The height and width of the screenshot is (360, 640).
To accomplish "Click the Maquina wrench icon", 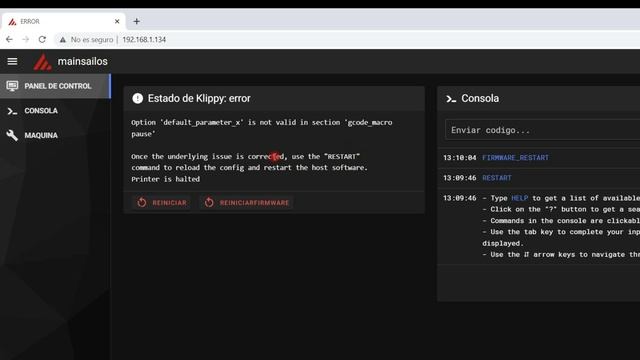I will pos(12,135).
